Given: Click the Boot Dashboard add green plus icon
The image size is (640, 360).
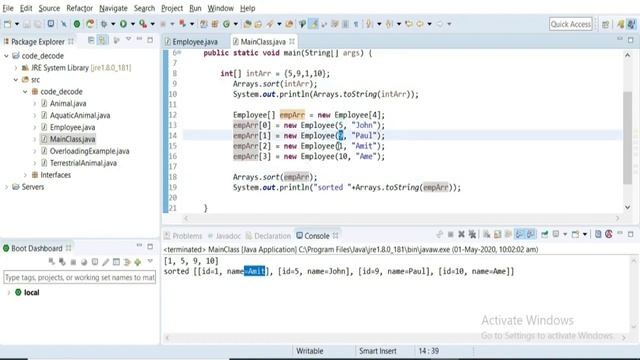Looking at the screenshot, I should pos(138,262).
